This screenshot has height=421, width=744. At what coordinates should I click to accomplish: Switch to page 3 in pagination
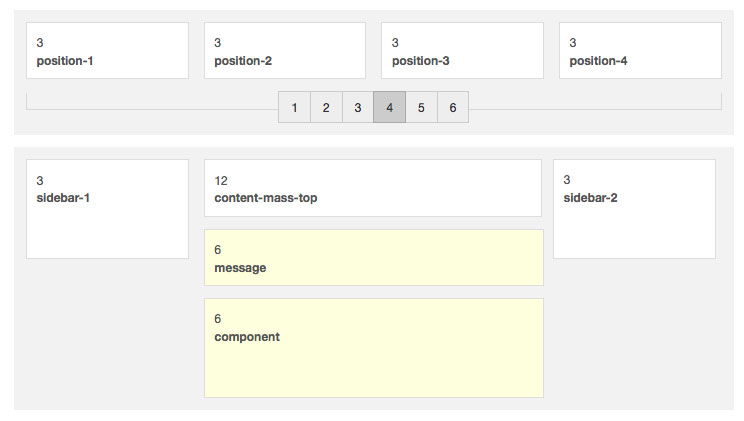point(357,107)
